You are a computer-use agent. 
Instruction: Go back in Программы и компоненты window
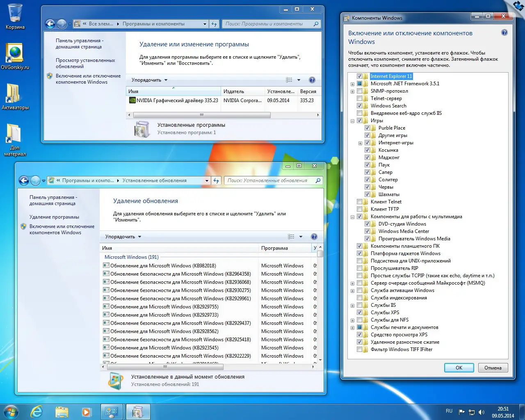(50, 24)
